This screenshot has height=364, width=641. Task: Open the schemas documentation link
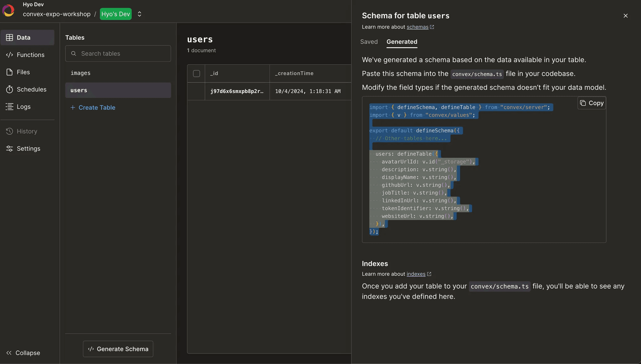pos(417,27)
